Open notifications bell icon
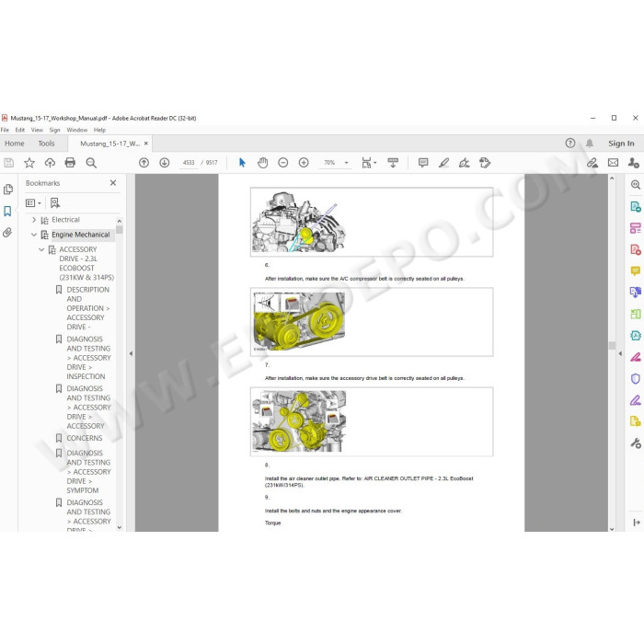This screenshot has width=644, height=644. (x=590, y=143)
